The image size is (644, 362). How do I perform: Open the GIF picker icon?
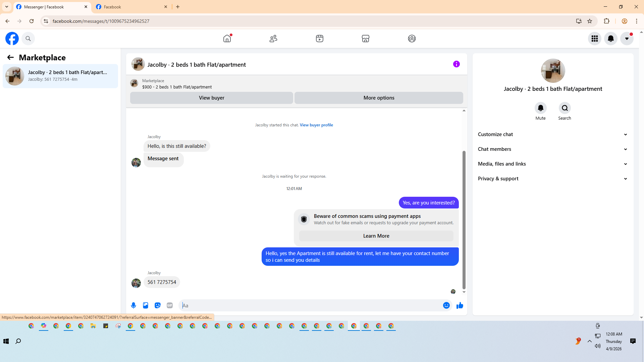(x=170, y=305)
